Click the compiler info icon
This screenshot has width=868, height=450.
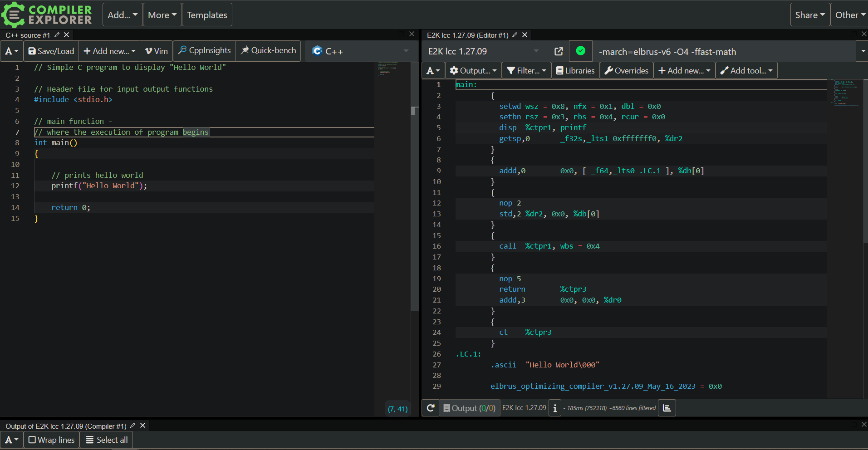pos(554,408)
